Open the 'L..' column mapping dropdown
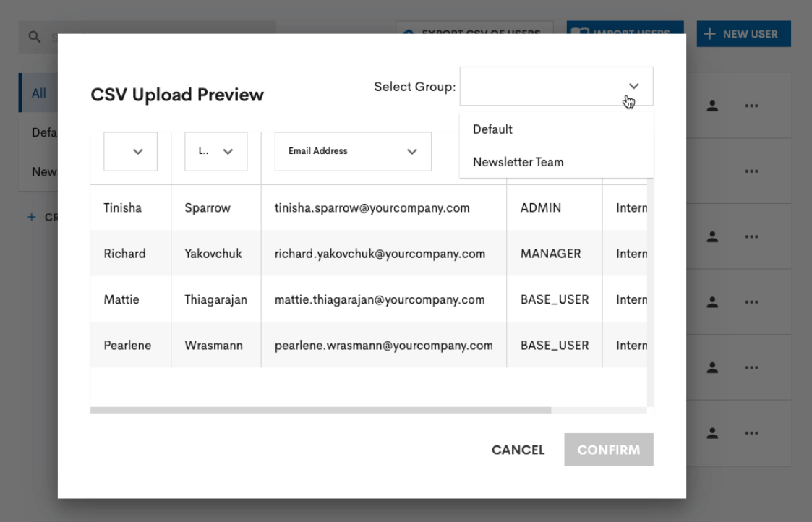 (216, 151)
